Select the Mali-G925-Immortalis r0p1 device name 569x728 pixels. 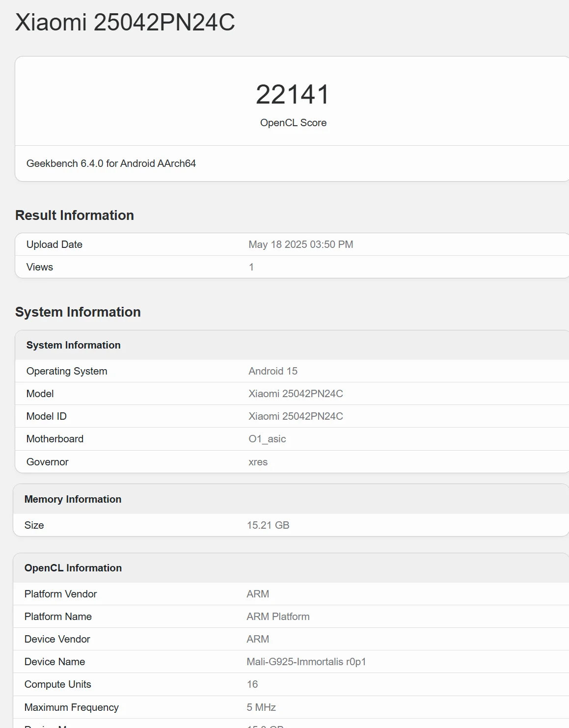click(x=306, y=662)
